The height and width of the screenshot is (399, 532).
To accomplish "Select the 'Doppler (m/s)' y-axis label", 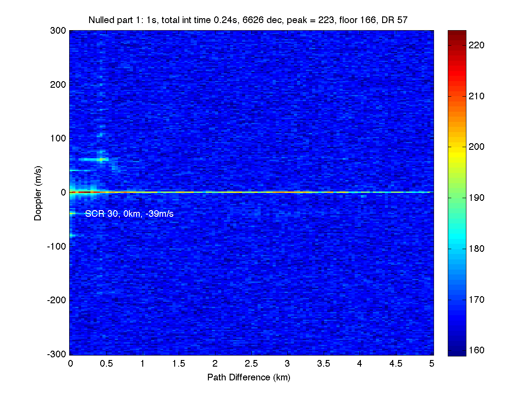I will point(38,192).
